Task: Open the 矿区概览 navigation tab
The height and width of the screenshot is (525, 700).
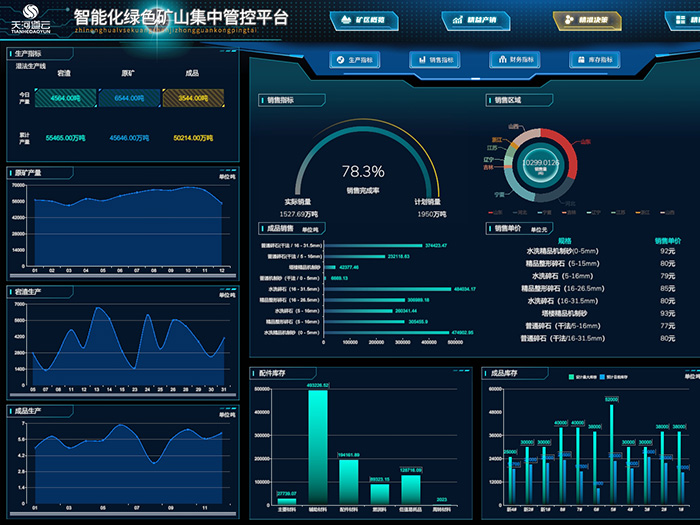Action: [x=364, y=21]
